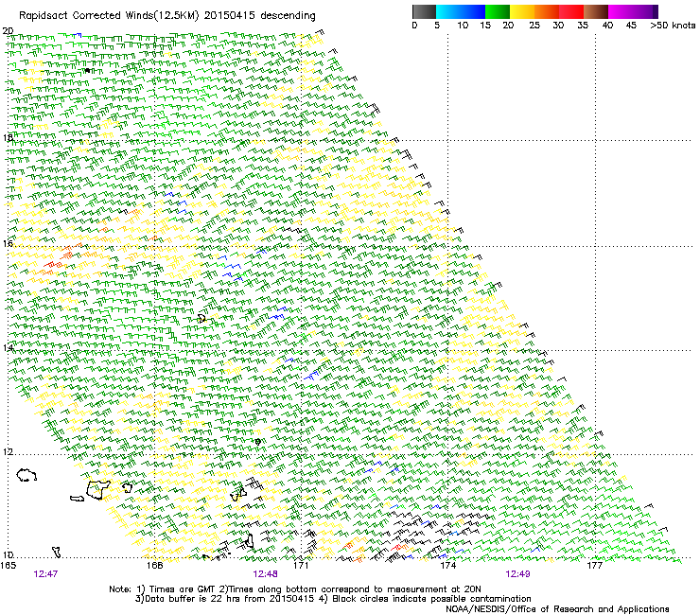This screenshot has width=700, height=615.
Task: Pick the red 30-35 knots legend segment
Action: point(571,11)
